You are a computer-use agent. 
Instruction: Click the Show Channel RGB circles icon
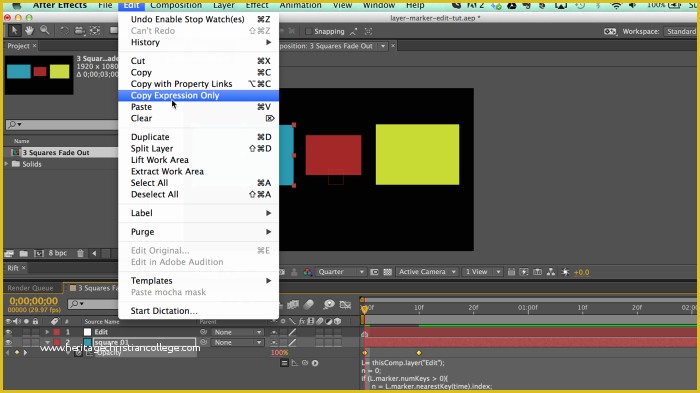click(308, 272)
